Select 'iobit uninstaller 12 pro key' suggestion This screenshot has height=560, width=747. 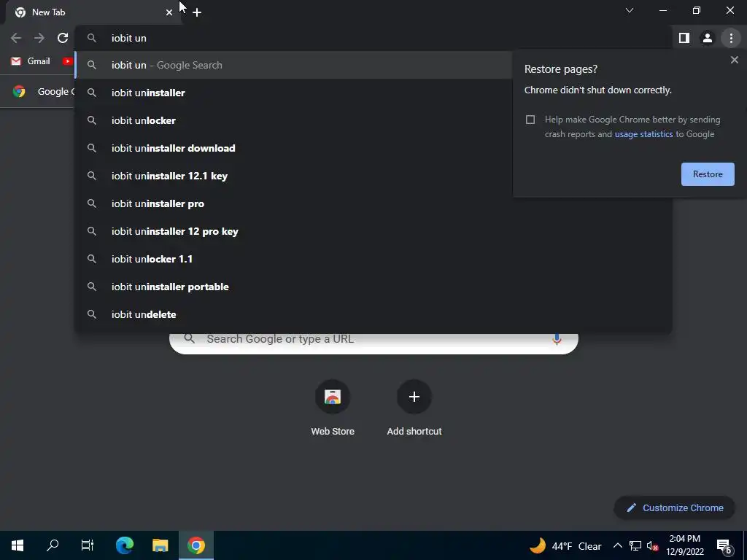pyautogui.click(x=373, y=231)
